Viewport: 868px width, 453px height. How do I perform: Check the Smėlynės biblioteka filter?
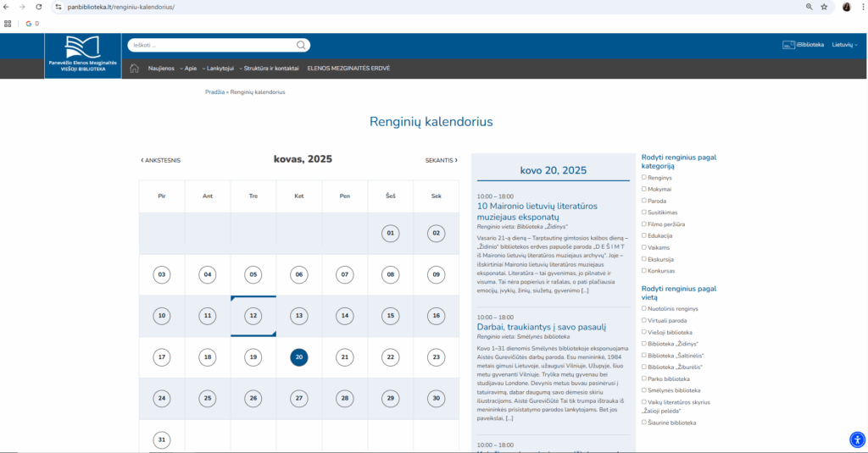point(644,390)
